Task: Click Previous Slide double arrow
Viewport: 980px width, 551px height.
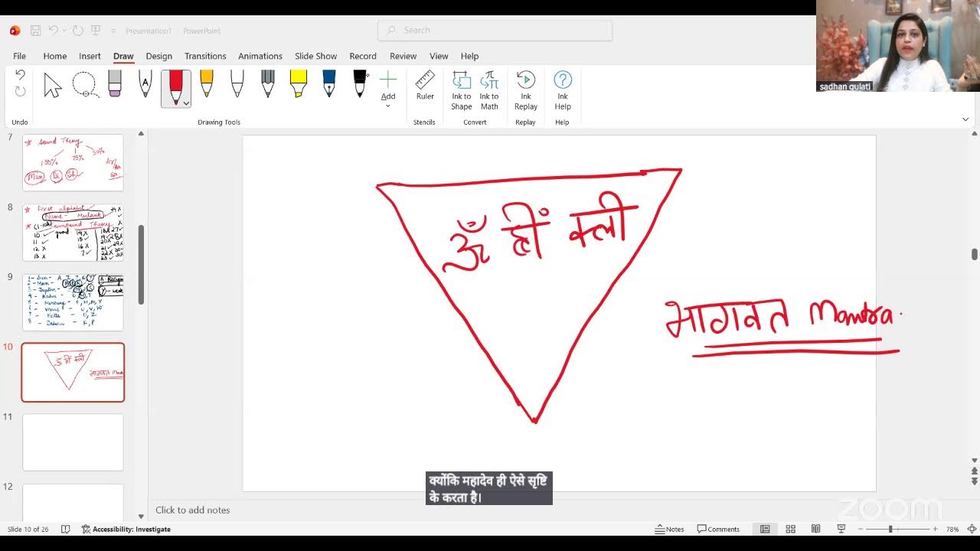Action: [974, 471]
